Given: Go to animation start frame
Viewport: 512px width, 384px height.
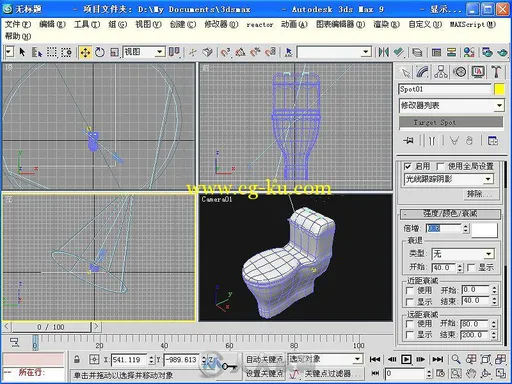Looking at the screenshot, I should point(375,359).
